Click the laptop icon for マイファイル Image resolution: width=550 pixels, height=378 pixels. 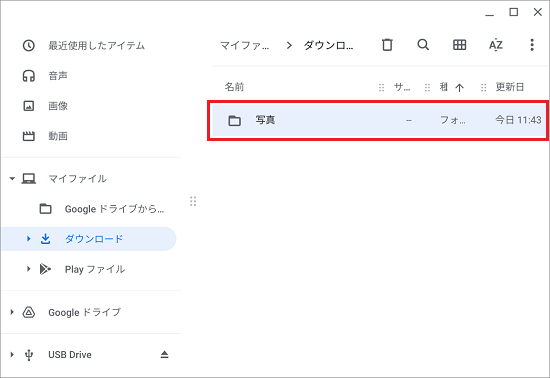pyautogui.click(x=29, y=179)
